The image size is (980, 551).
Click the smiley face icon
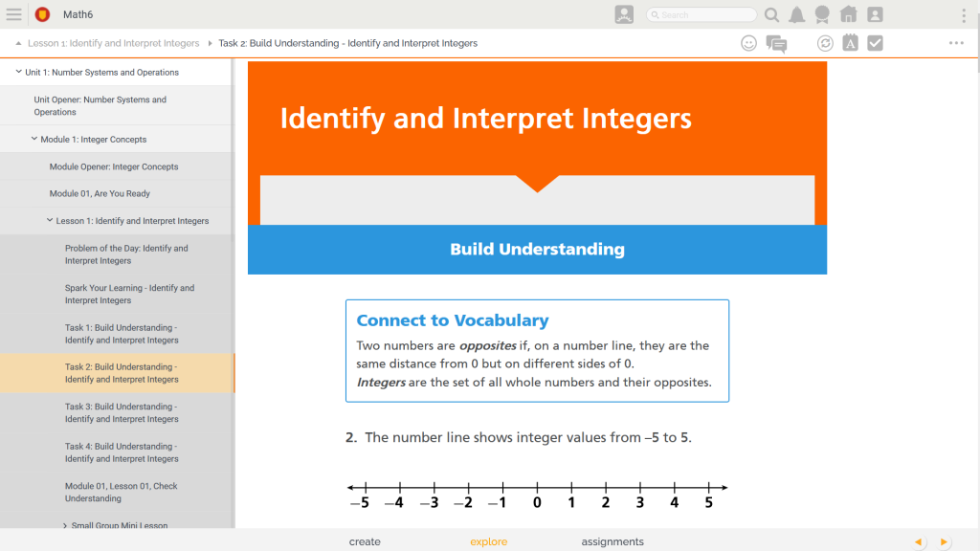click(x=749, y=43)
